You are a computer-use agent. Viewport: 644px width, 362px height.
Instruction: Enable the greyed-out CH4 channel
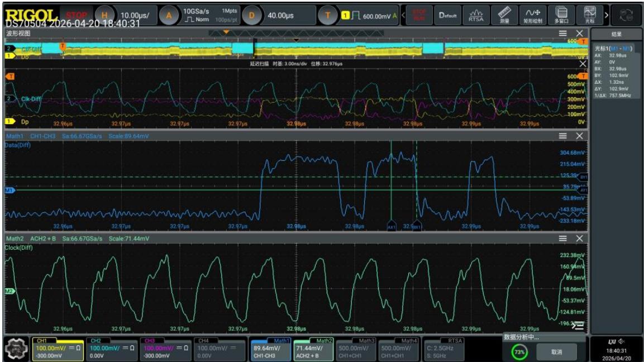(220, 349)
